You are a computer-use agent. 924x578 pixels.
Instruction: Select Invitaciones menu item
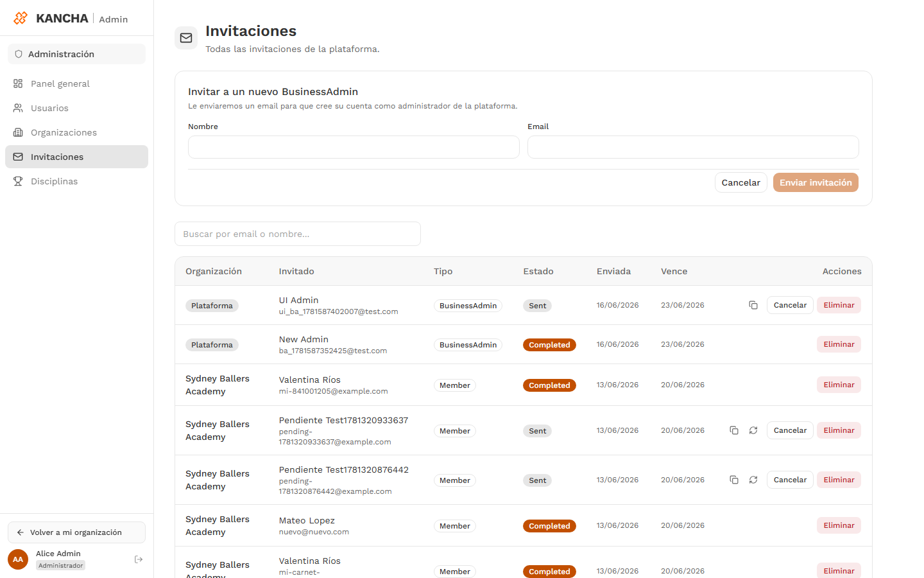pyautogui.click(x=76, y=157)
